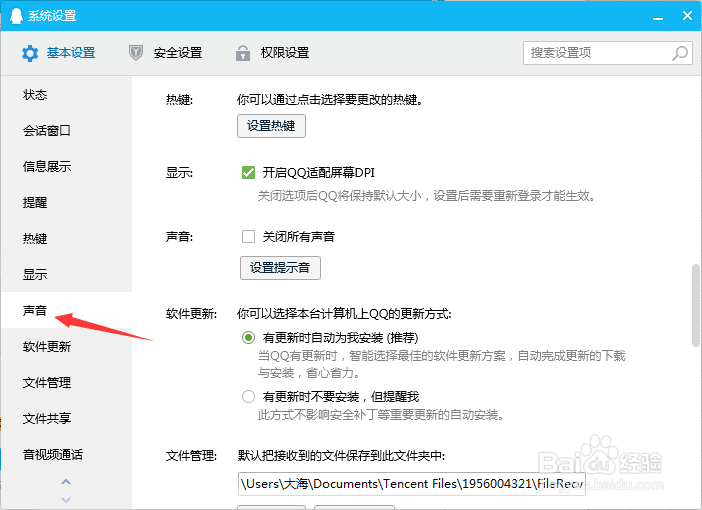Open the 热键 sidebar section
This screenshot has height=510, width=702.
[66, 238]
